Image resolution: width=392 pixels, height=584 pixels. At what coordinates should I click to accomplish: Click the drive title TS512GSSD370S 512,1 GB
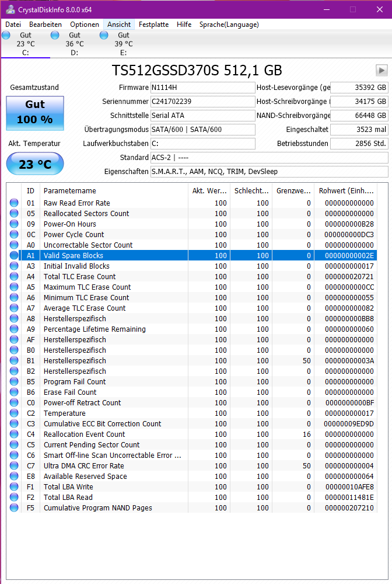(x=197, y=71)
